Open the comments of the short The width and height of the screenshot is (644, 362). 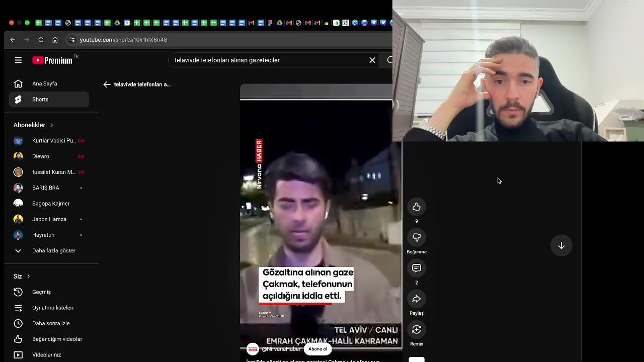pyautogui.click(x=417, y=268)
